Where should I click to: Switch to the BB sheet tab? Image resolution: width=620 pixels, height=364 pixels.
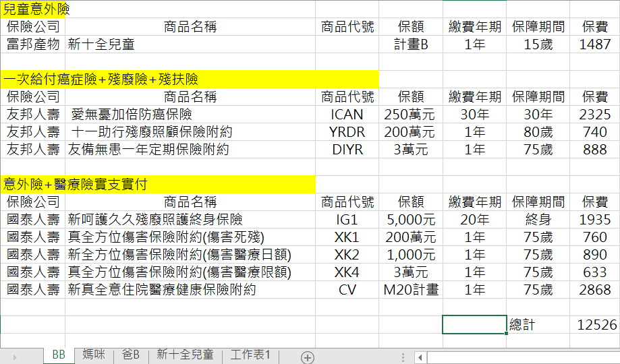coord(59,355)
